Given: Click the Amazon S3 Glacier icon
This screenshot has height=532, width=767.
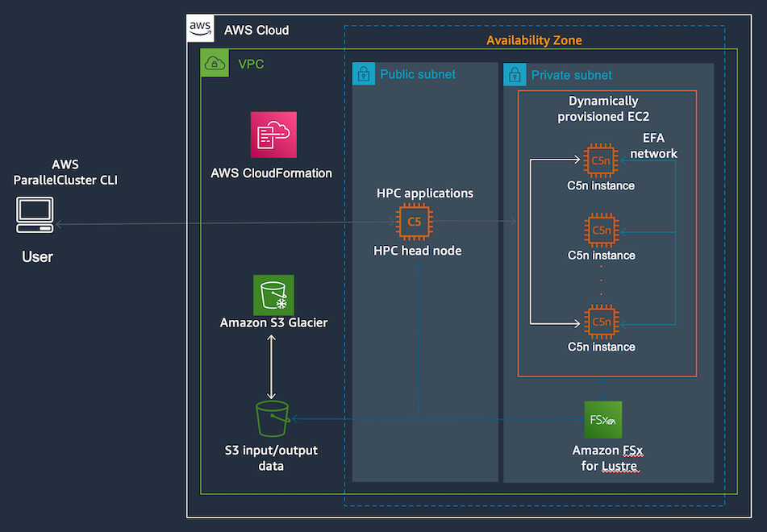Looking at the screenshot, I should coord(273,295).
